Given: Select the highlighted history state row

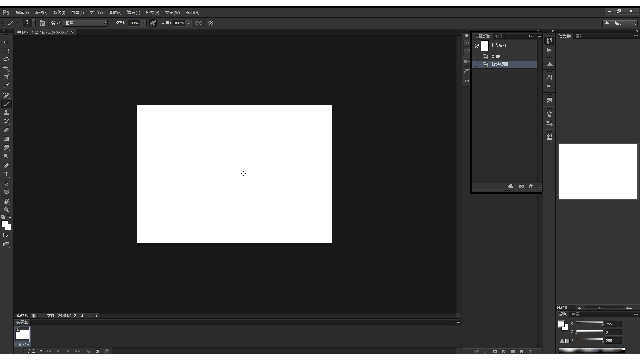Looking at the screenshot, I should (x=504, y=64).
